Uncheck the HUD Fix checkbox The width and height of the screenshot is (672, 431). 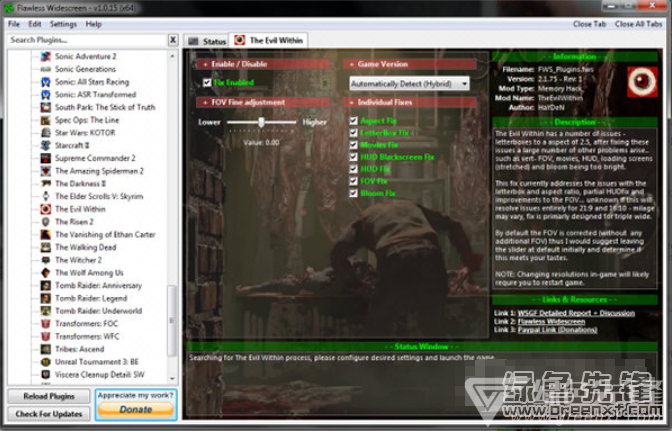pyautogui.click(x=353, y=169)
